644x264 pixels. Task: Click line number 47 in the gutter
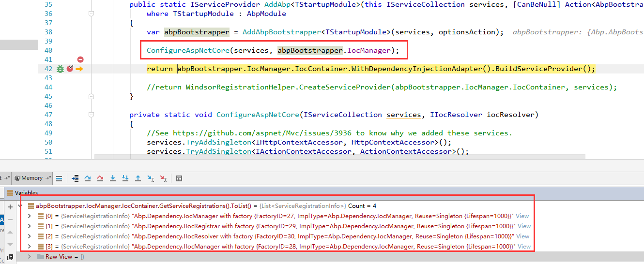point(48,115)
